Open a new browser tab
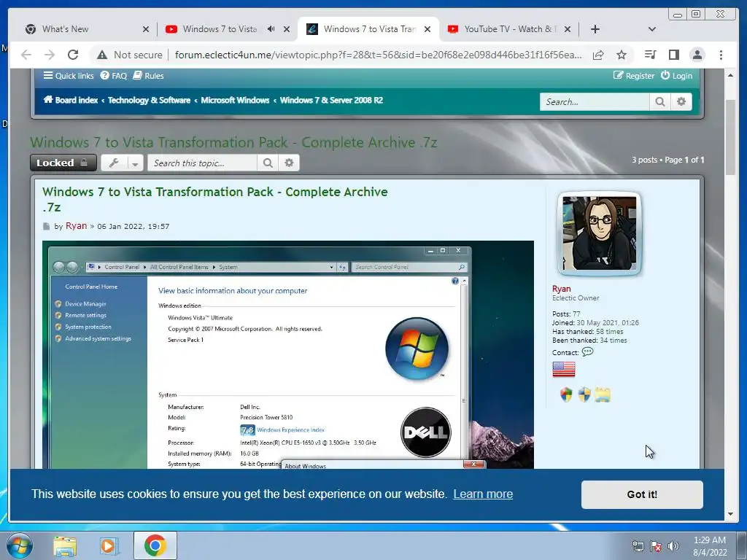Image resolution: width=747 pixels, height=560 pixels. tap(595, 29)
